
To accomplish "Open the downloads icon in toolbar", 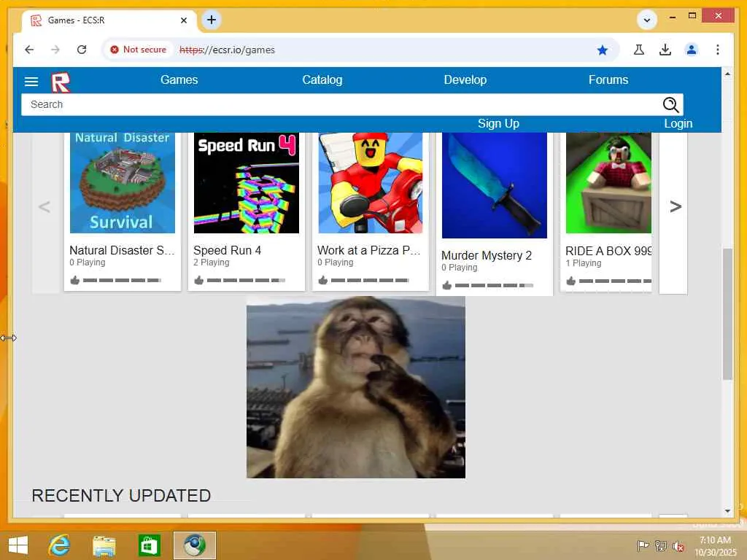I will [x=665, y=50].
